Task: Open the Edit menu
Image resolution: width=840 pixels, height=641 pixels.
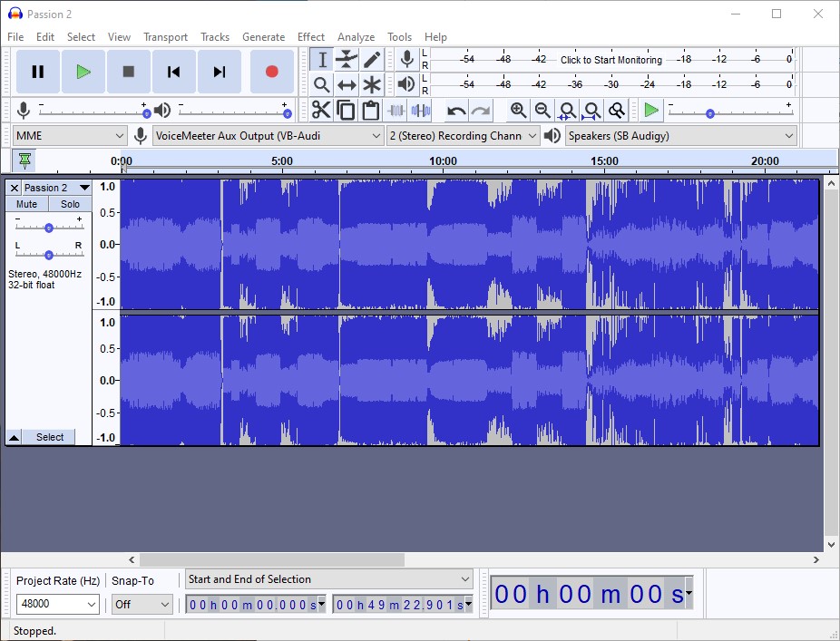Action: tap(45, 37)
